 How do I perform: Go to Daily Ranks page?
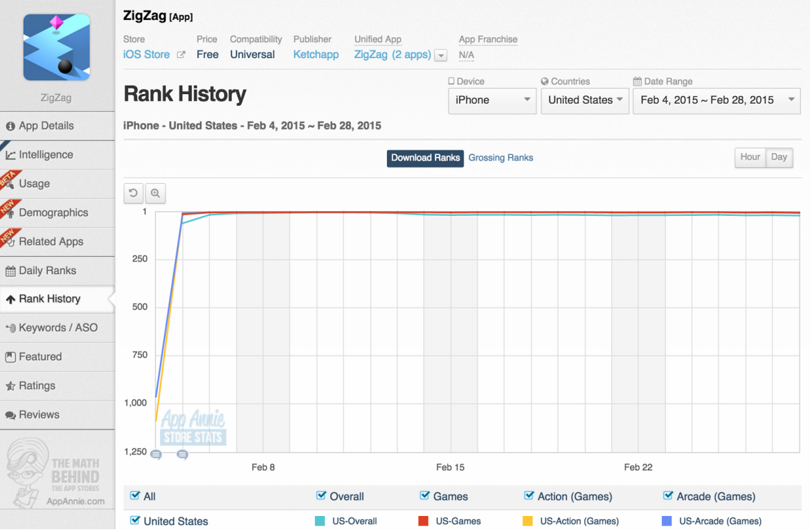pyautogui.click(x=57, y=270)
